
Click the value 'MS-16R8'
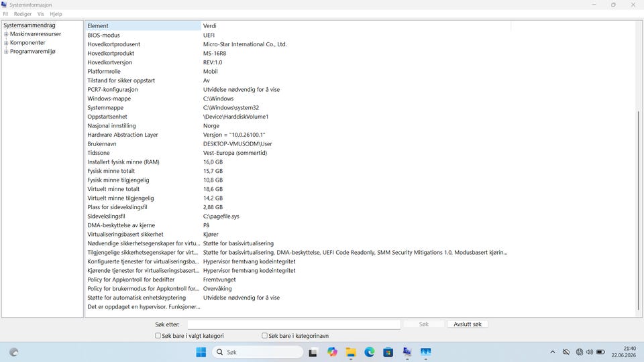(x=215, y=54)
